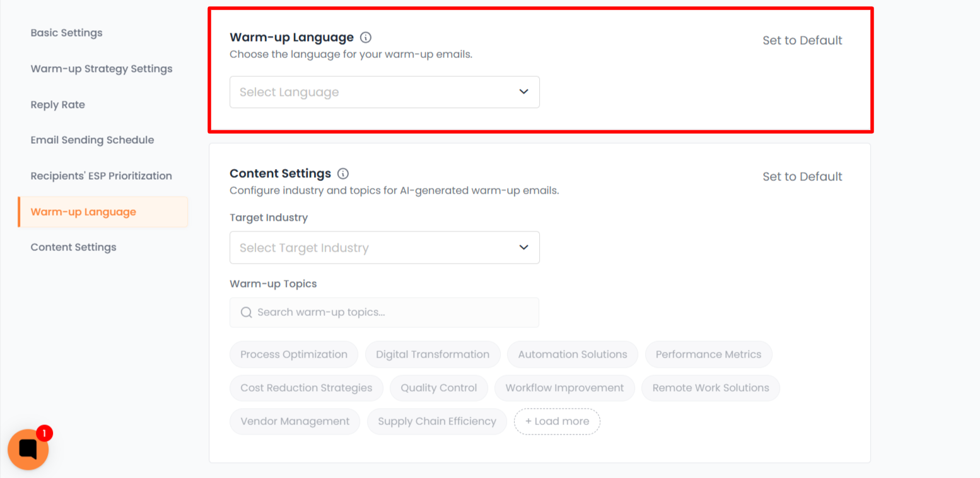Go to Basic Settings section
Image resolution: width=980 pixels, height=478 pixels.
click(66, 33)
